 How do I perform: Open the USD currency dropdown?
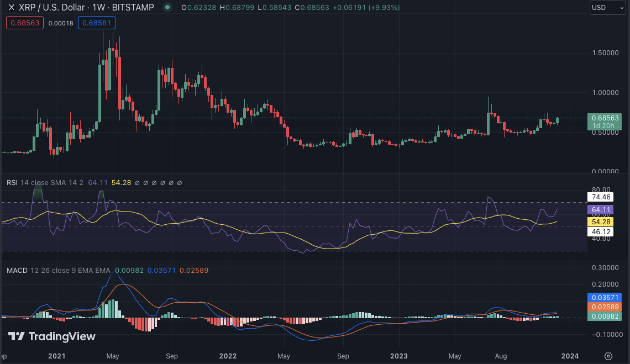(x=607, y=8)
